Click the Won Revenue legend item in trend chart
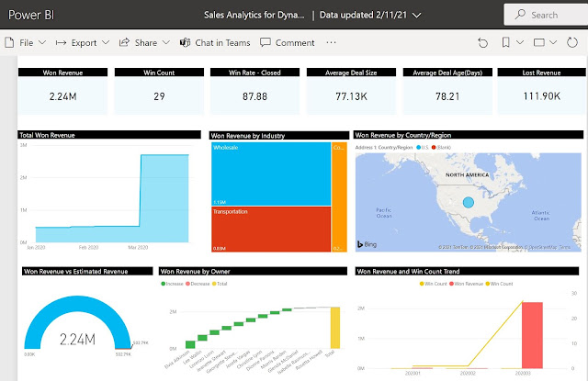The height and width of the screenshot is (381, 588). coord(466,284)
